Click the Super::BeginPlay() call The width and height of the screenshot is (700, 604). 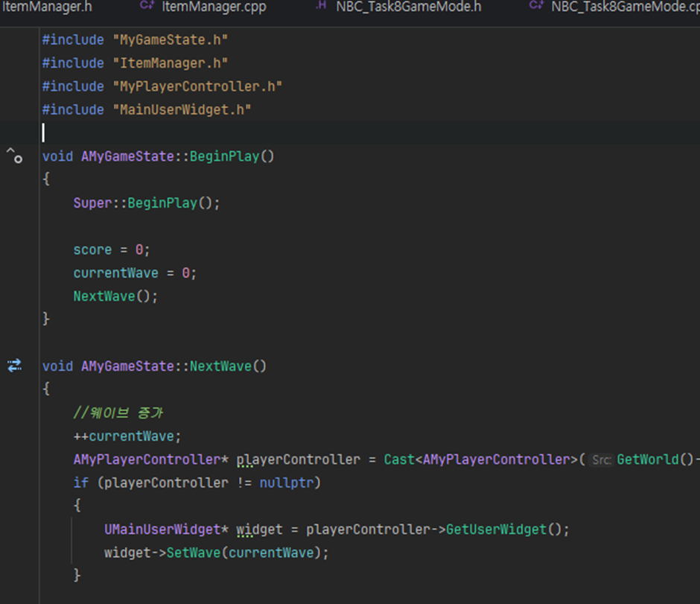click(147, 203)
